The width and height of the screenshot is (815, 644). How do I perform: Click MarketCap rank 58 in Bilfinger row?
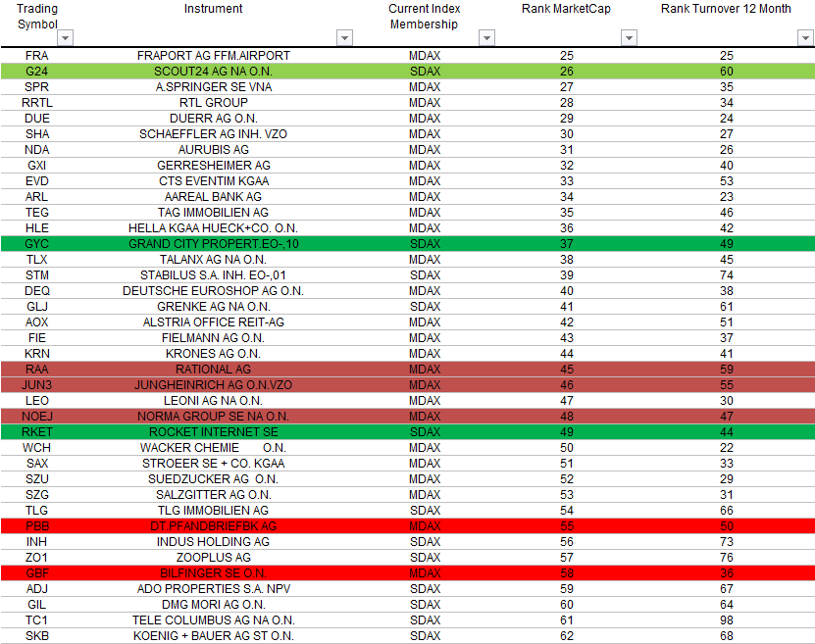pyautogui.click(x=567, y=572)
